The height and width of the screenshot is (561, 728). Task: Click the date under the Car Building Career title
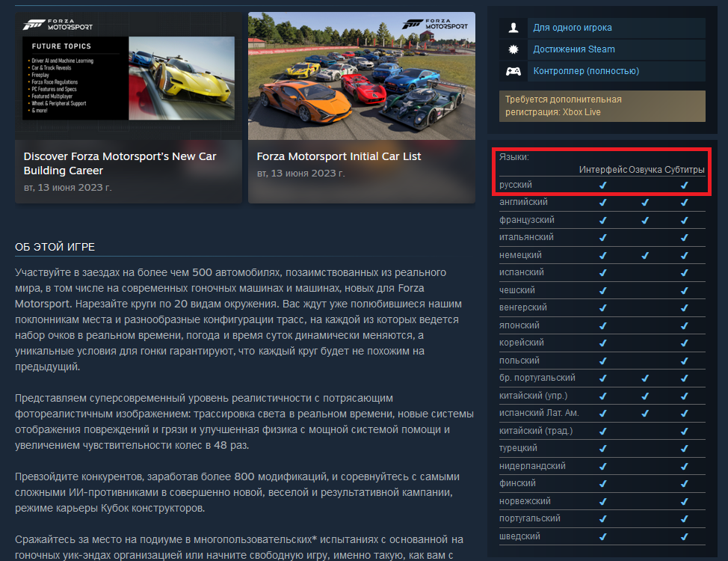(68, 187)
